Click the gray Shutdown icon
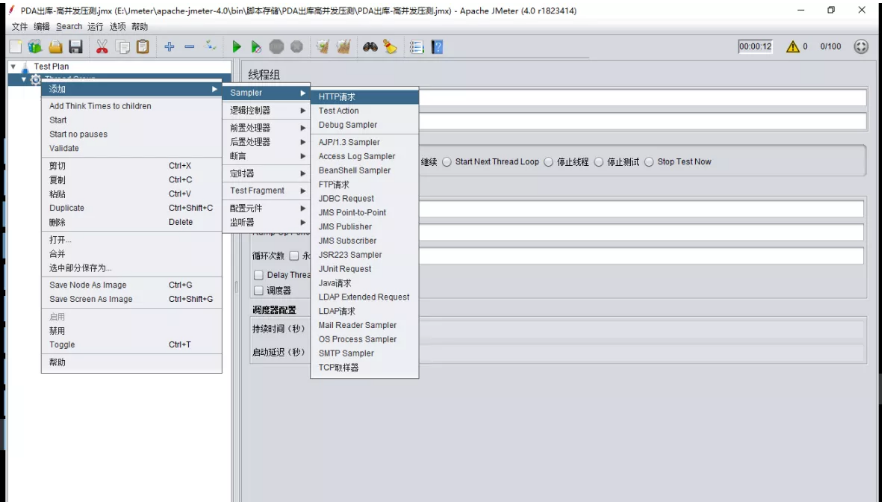 point(296,47)
